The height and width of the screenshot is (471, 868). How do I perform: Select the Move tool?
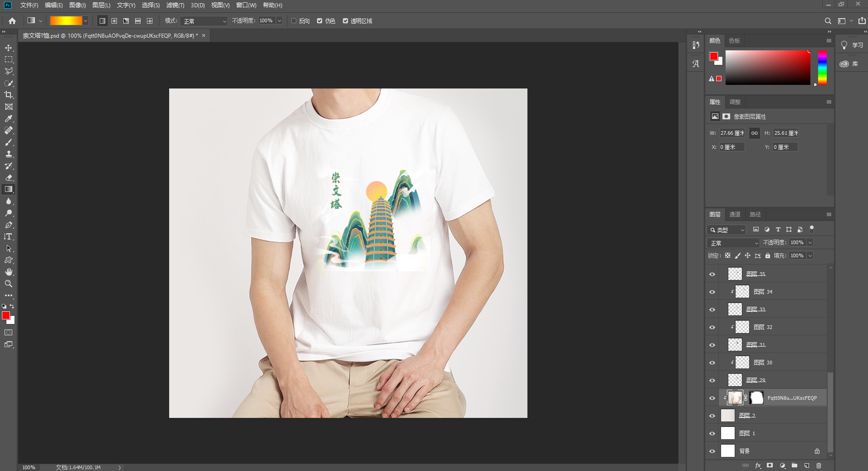click(x=9, y=48)
